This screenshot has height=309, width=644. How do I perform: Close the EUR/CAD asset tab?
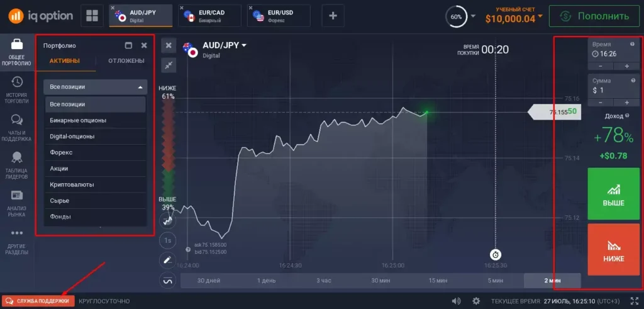182,8
